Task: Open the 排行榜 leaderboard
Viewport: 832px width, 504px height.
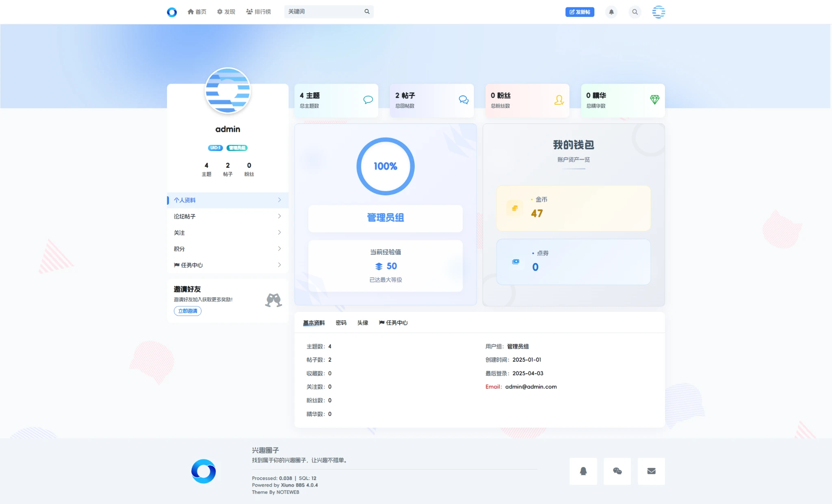Action: point(258,12)
